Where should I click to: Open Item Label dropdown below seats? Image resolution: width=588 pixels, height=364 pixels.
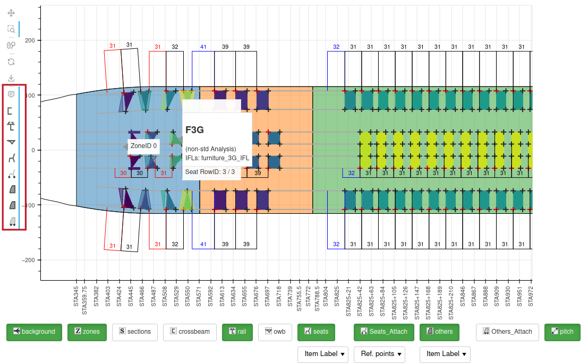click(x=325, y=354)
